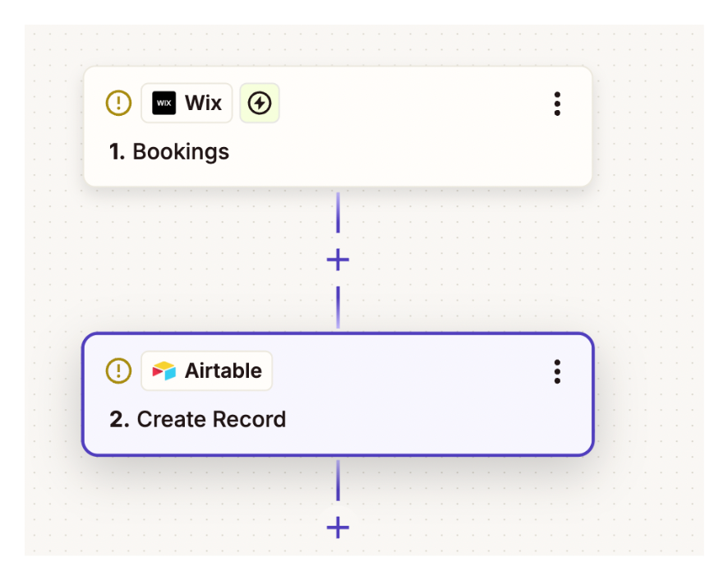The image size is (728, 580).
Task: Click the plus button below the Airtable step
Action: [x=337, y=529]
